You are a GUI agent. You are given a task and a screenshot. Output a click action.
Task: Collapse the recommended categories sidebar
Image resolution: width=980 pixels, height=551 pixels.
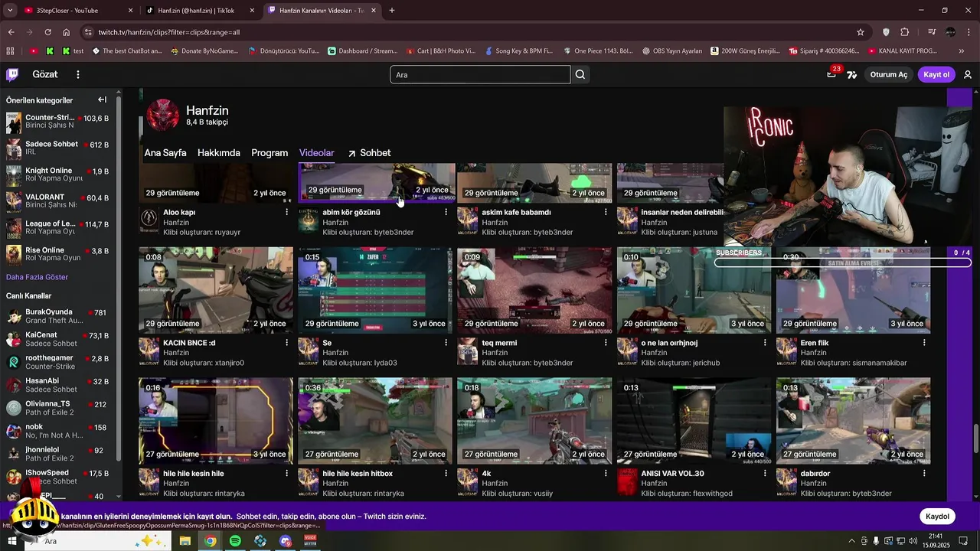click(102, 99)
